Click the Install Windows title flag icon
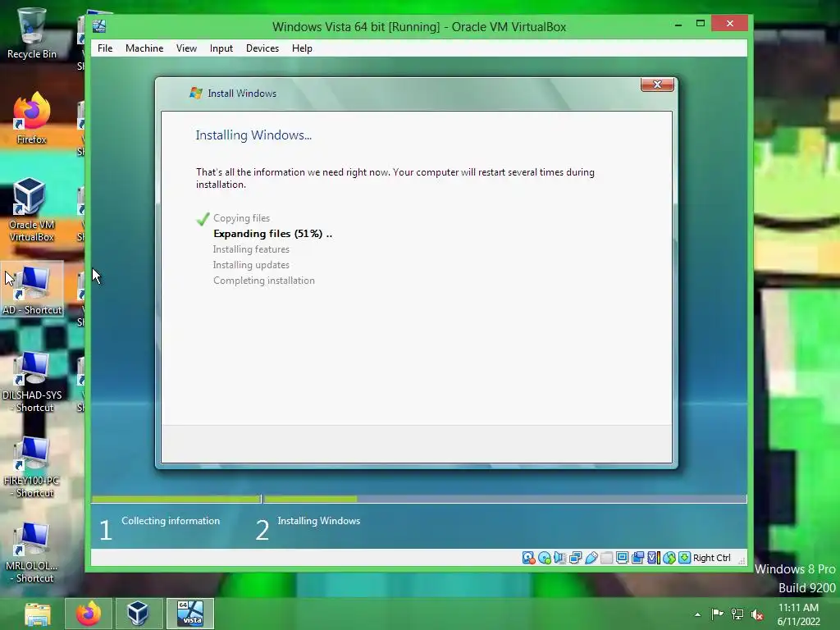 click(x=195, y=94)
